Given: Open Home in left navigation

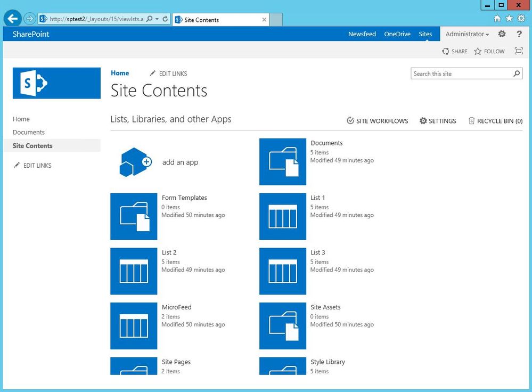Looking at the screenshot, I should (21, 119).
